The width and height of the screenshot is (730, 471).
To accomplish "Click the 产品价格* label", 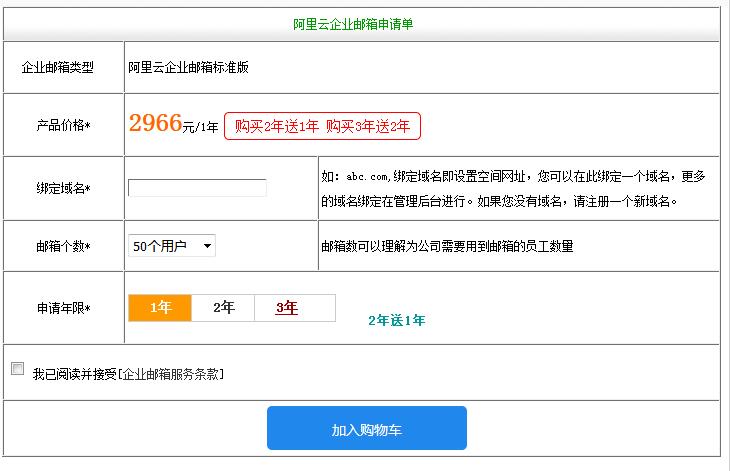I will coord(63,125).
